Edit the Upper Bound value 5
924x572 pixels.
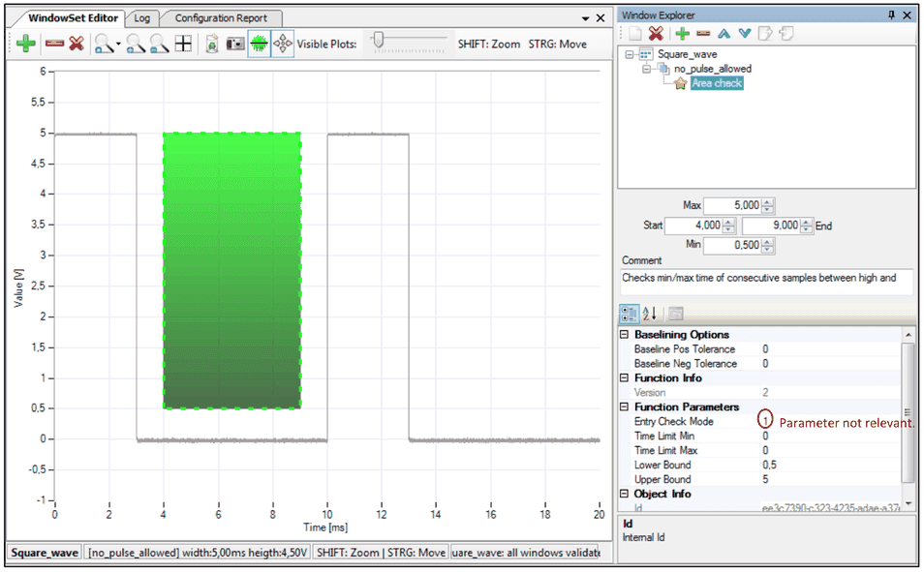[x=765, y=479]
